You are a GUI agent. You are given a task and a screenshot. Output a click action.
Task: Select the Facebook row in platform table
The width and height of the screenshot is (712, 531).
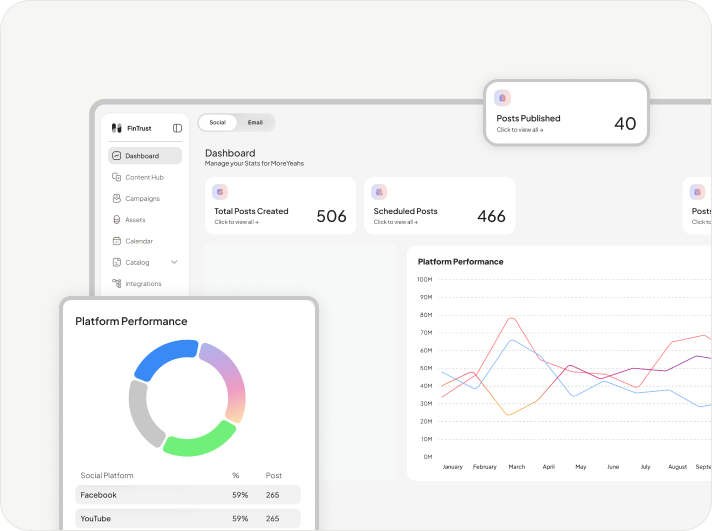[x=188, y=495]
